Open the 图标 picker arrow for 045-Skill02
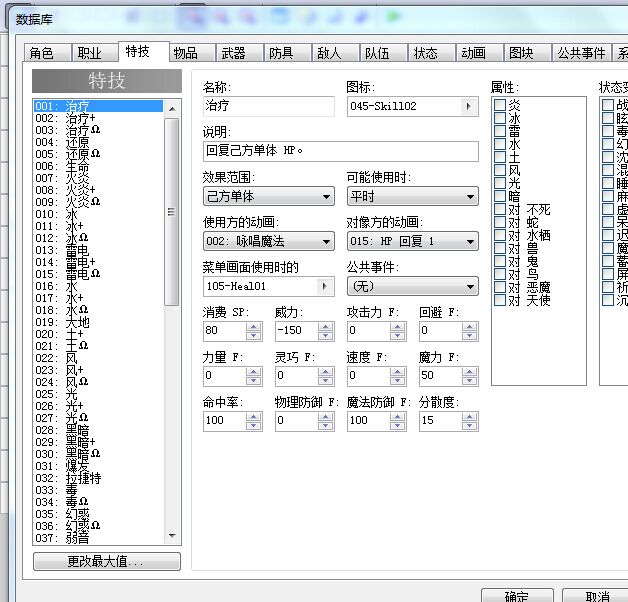 pos(468,106)
